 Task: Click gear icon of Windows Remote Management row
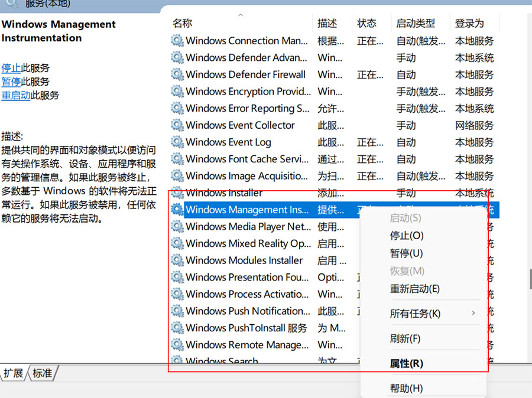(177, 345)
